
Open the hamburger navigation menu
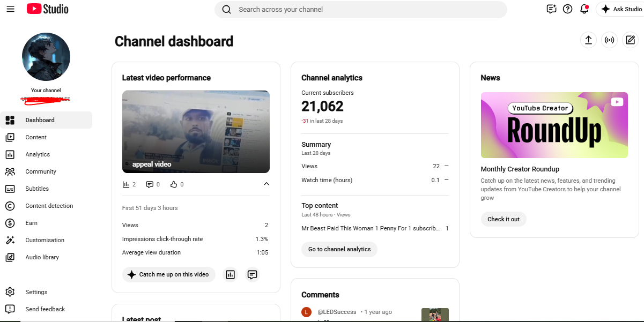(10, 9)
